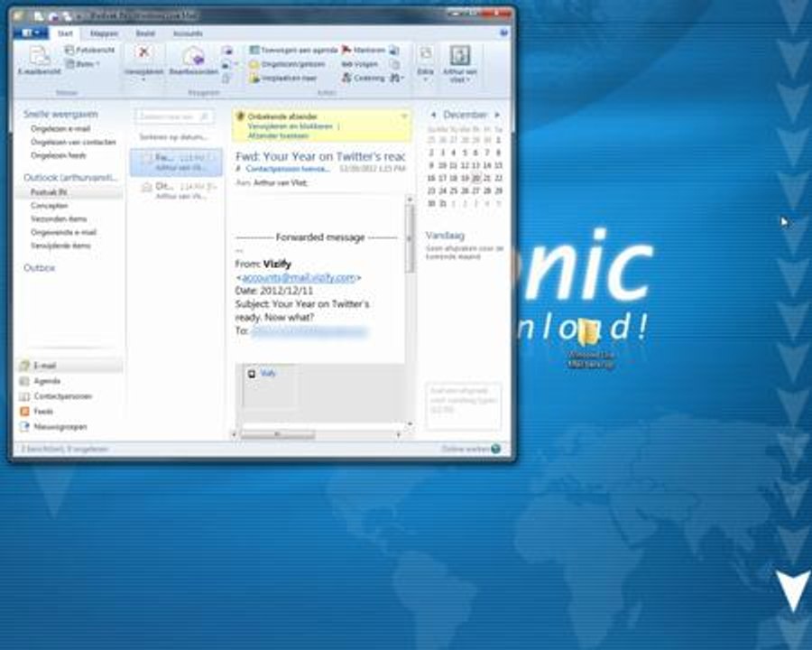Click the Beantwoorden reply icon
Viewport: 812px width, 650px height.
point(193,56)
